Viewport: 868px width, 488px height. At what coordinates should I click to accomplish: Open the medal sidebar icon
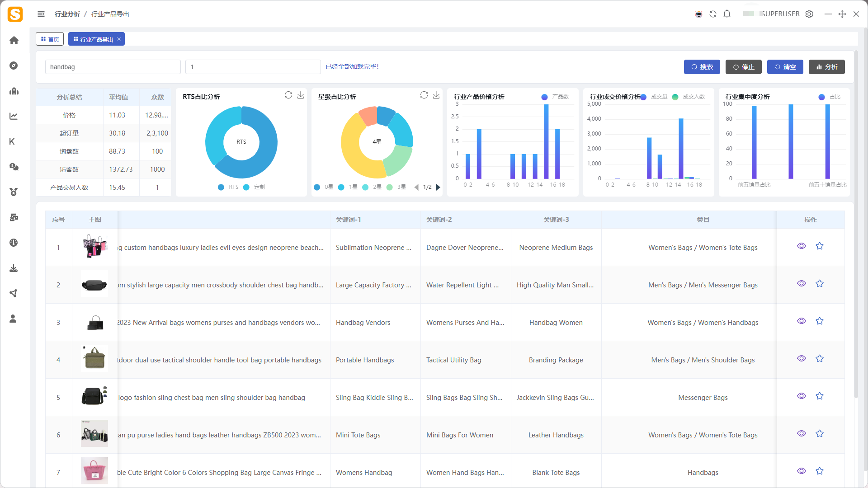click(14, 192)
